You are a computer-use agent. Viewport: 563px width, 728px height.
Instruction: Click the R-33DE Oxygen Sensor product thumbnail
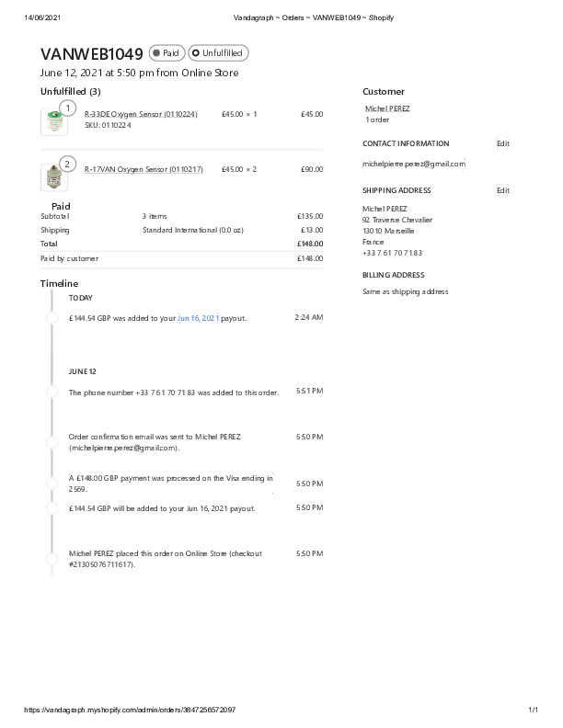(53, 122)
